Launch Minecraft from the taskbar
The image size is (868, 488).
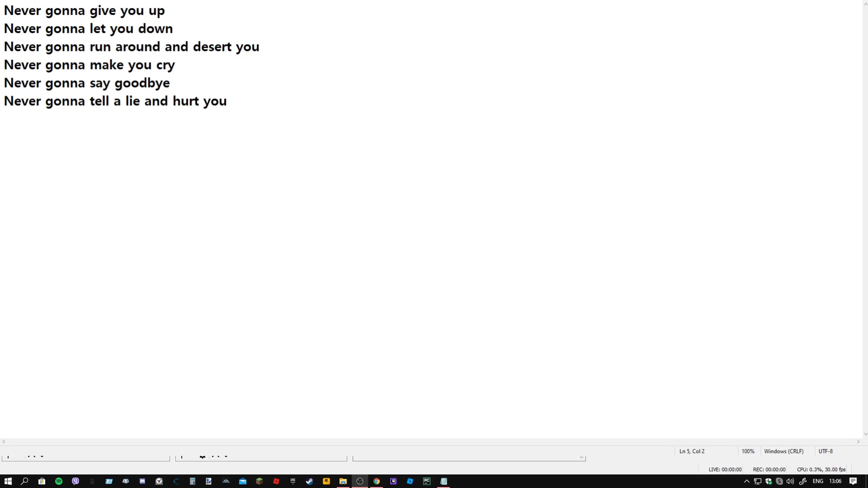coord(259,481)
